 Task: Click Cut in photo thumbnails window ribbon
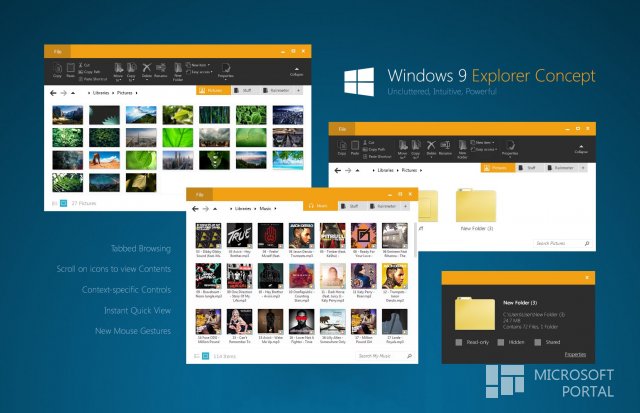click(84, 65)
